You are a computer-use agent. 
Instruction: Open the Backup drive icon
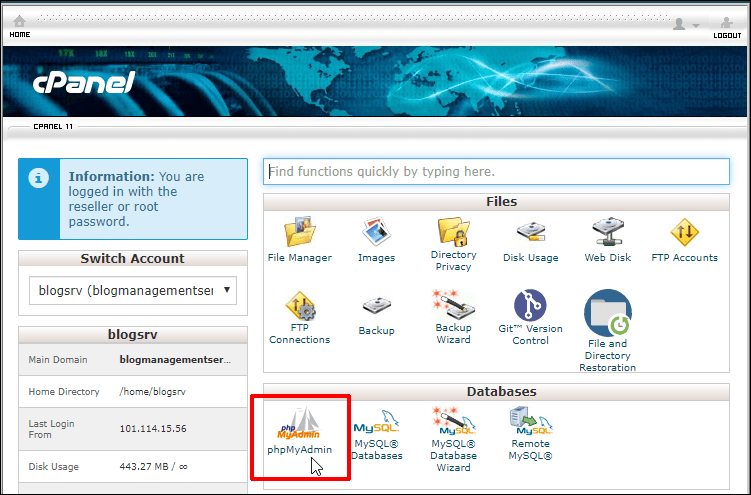[x=376, y=306]
